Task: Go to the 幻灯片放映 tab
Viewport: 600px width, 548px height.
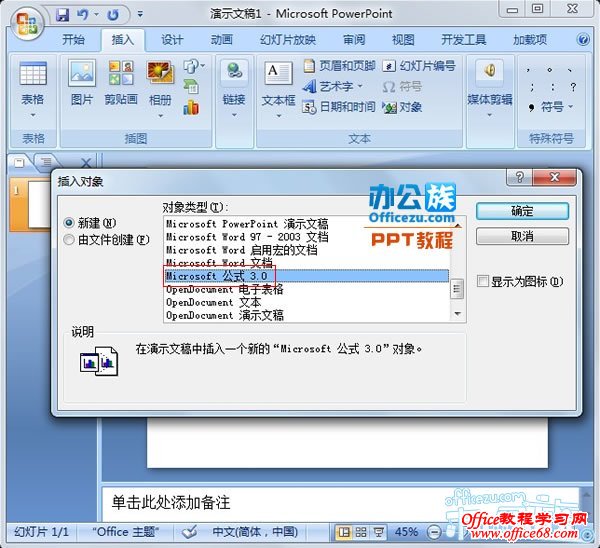Action: 288,40
